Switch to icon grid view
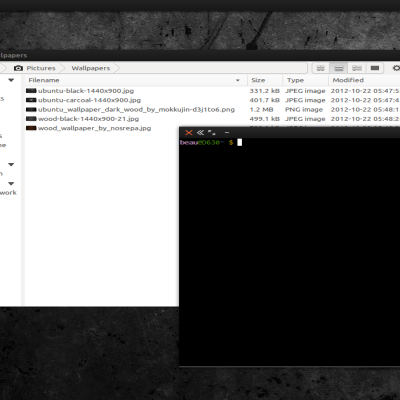 [x=321, y=68]
